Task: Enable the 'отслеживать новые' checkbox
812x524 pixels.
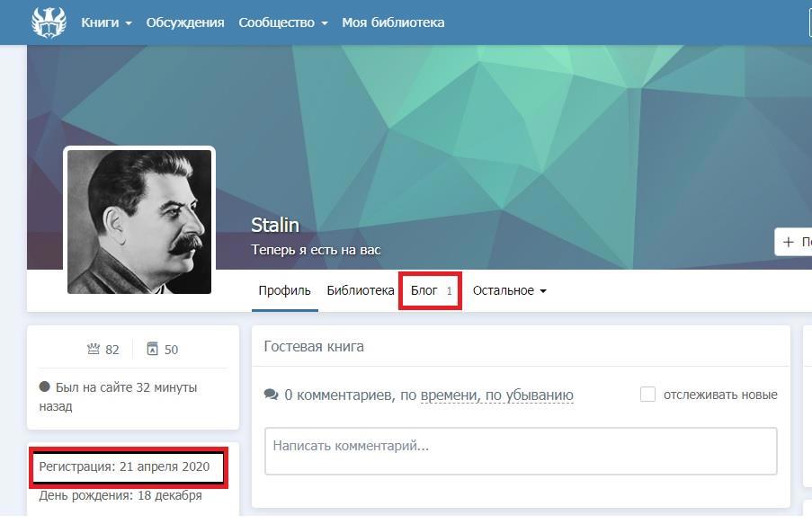Action: tap(647, 395)
